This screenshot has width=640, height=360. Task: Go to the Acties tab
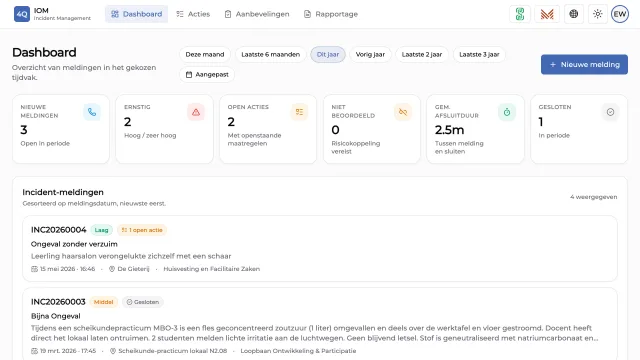193,14
